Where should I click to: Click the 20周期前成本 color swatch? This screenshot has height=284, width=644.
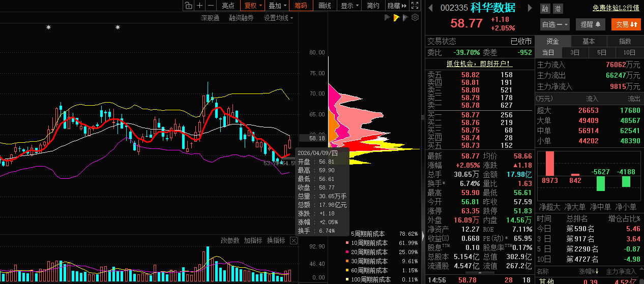(x=347, y=253)
